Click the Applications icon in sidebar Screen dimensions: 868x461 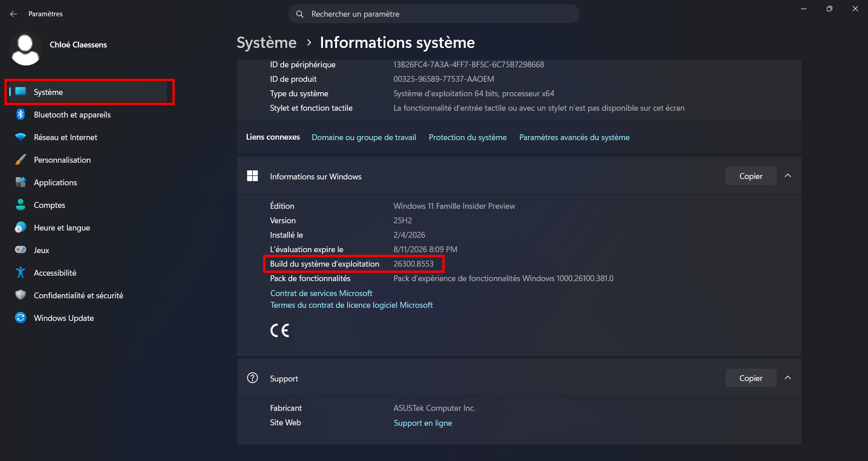(21, 182)
